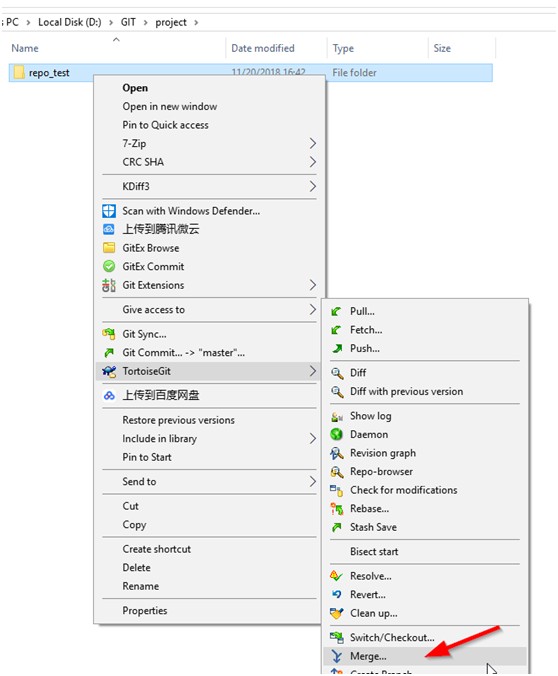Expand the Git Extensions submenu arrow
This screenshot has width=558, height=676.
coord(313,285)
